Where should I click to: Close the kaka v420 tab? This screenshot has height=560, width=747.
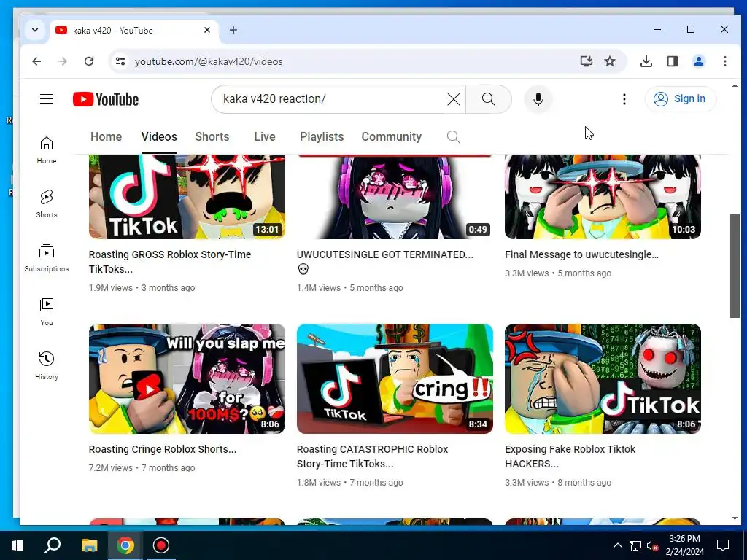coord(207,30)
